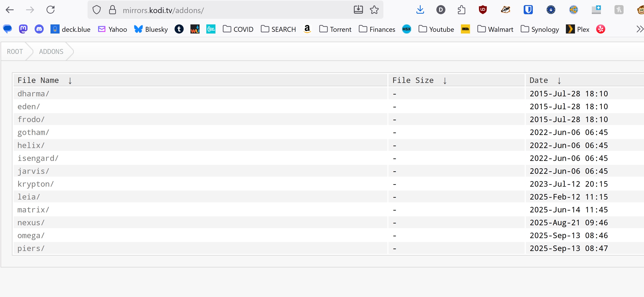Open the krypton/ directory link
644x297 pixels.
click(36, 184)
